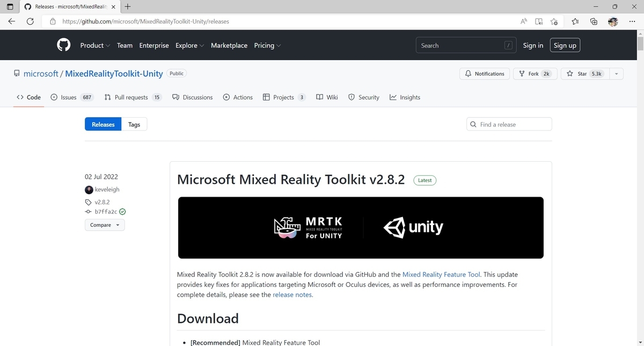Open the Favorites list icon
The width and height of the screenshot is (644, 346).
coord(575,21)
